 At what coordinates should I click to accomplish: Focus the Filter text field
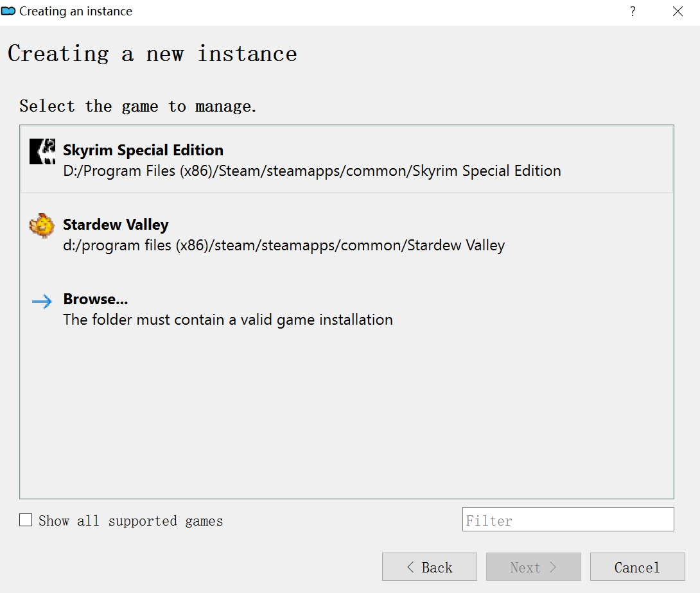[x=568, y=520]
